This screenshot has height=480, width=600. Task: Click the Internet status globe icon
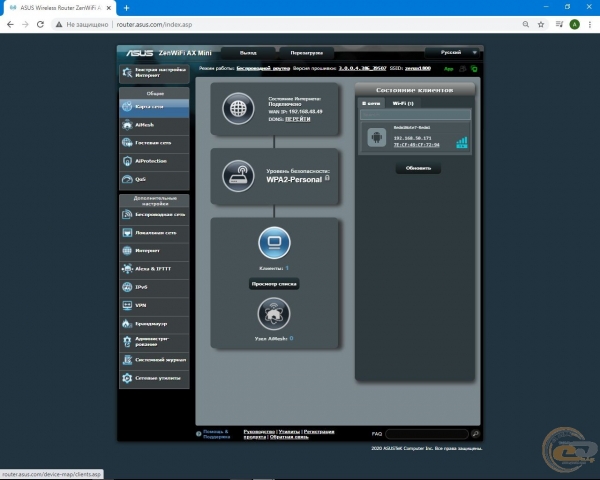coord(238,109)
